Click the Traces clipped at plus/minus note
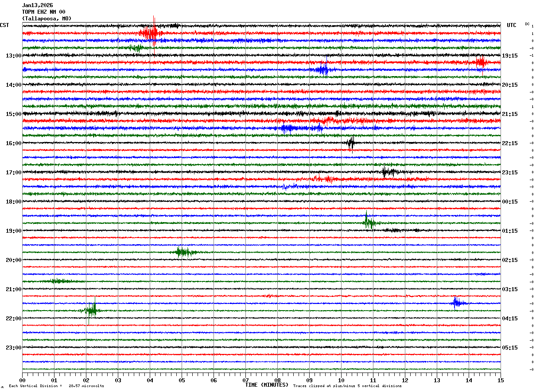Screen dimensions: 536x392 tap(347, 386)
